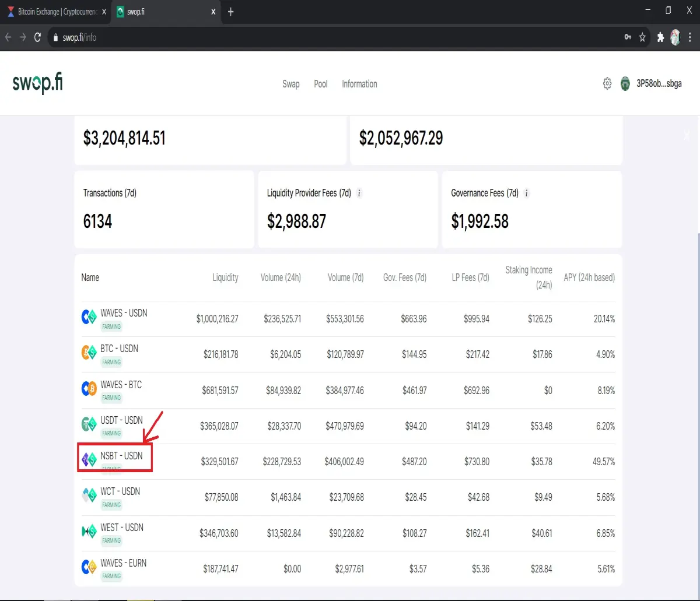Select the $3,204,814.51 total value
Image resolution: width=700 pixels, height=601 pixels.
pyautogui.click(x=124, y=138)
